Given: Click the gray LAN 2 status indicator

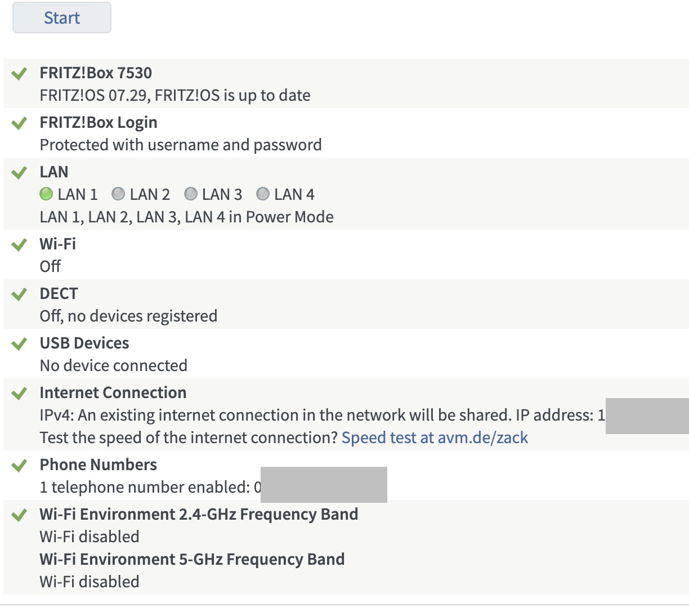Looking at the screenshot, I should (118, 194).
